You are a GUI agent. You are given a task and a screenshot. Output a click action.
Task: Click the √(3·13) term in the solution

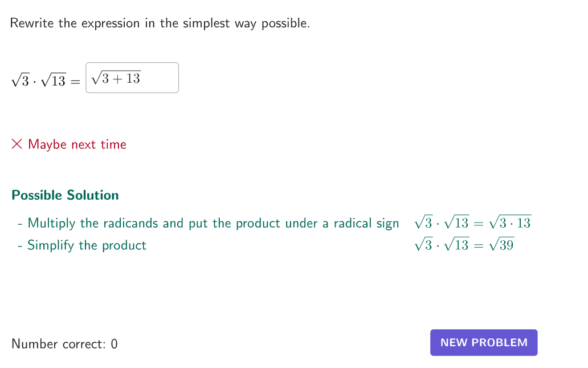(510, 223)
